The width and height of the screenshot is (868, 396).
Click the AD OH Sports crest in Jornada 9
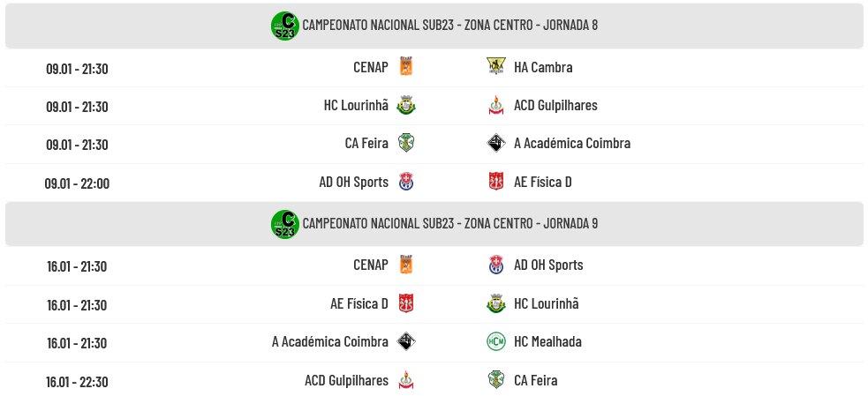(495, 265)
